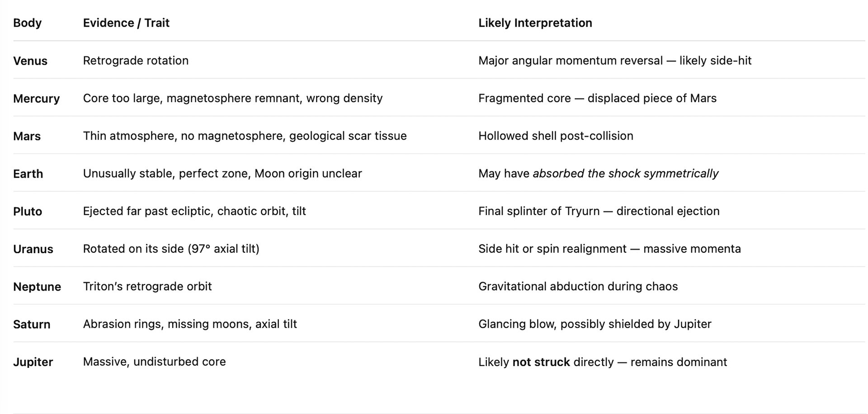Click the Evidence / Trait column header
The image size is (868, 414).
126,23
